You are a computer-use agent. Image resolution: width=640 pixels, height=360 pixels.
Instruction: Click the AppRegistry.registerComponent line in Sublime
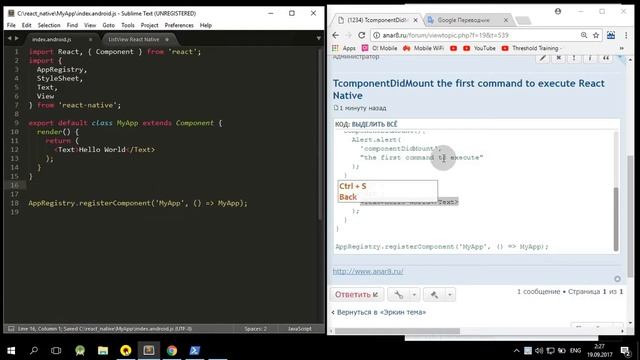click(x=138, y=203)
